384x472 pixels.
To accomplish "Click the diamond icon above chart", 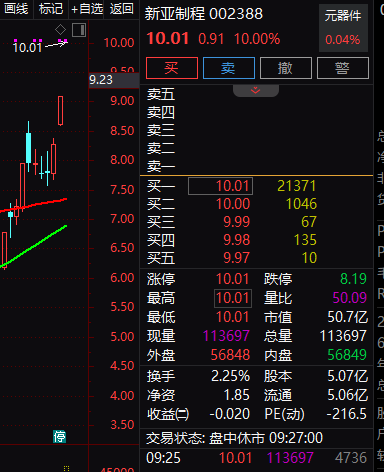I will coord(60,30).
